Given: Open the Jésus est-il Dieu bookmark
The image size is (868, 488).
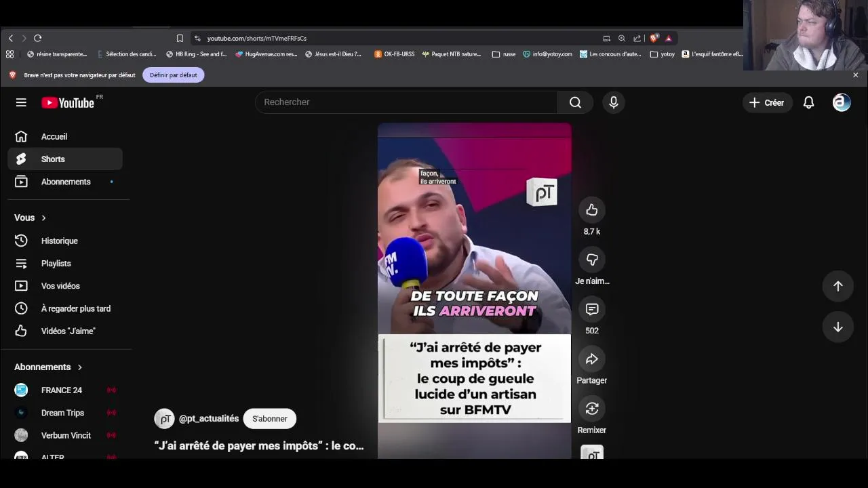Looking at the screenshot, I should coord(334,54).
